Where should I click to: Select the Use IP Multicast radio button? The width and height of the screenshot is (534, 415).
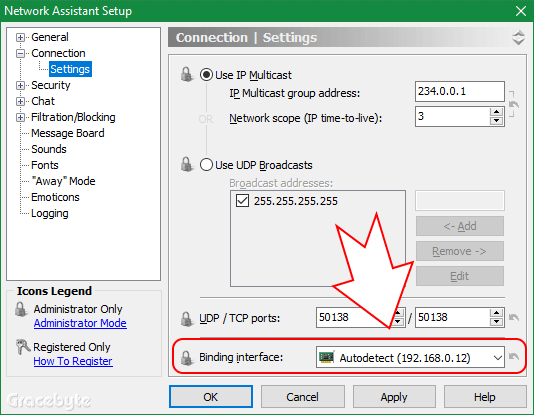tap(206, 75)
